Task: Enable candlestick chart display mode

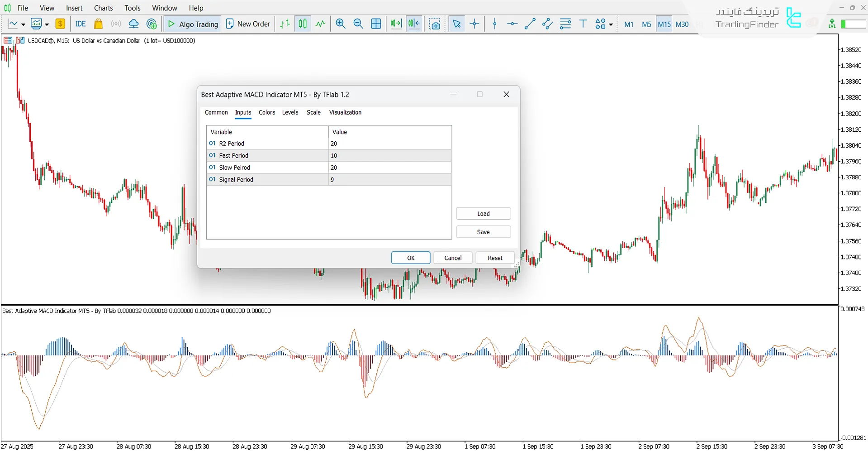Action: pyautogui.click(x=302, y=24)
